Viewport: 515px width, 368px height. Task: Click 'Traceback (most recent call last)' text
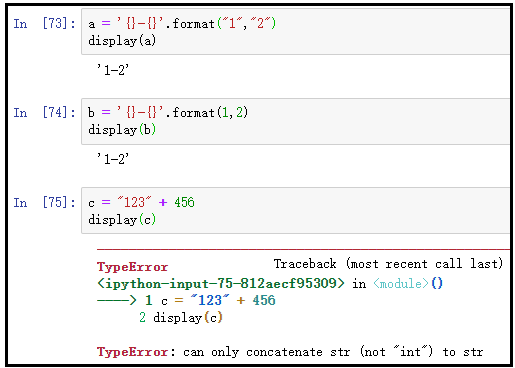388,264
